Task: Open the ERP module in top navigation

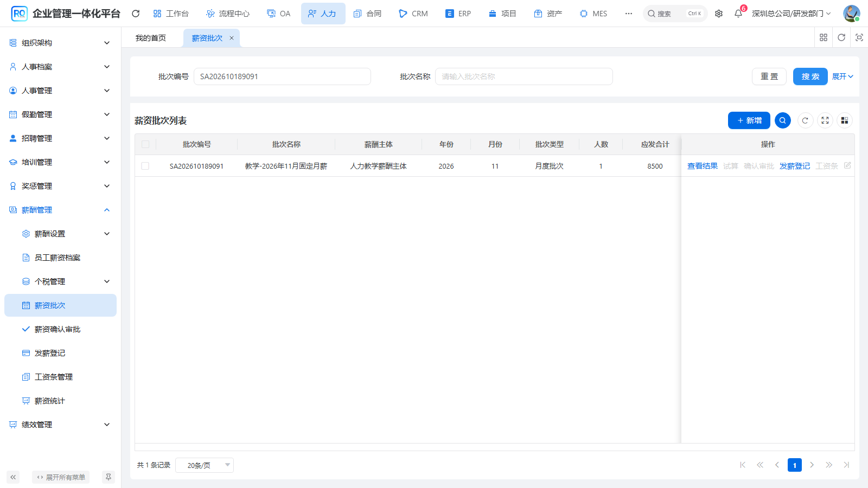Action: (x=458, y=14)
